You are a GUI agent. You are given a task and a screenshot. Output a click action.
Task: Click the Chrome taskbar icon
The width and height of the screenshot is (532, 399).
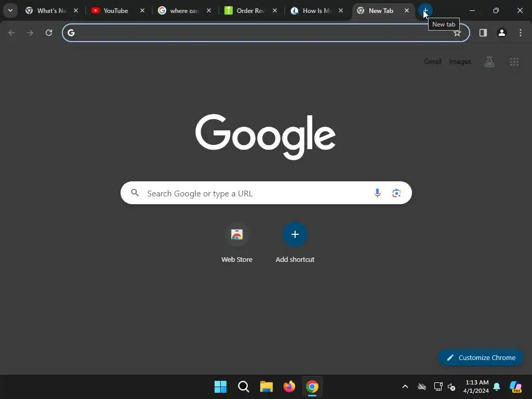[x=312, y=387]
